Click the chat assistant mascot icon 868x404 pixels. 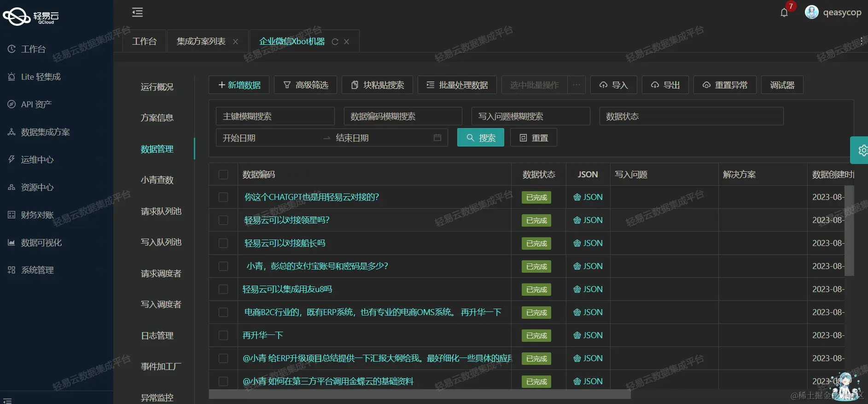coord(846,386)
